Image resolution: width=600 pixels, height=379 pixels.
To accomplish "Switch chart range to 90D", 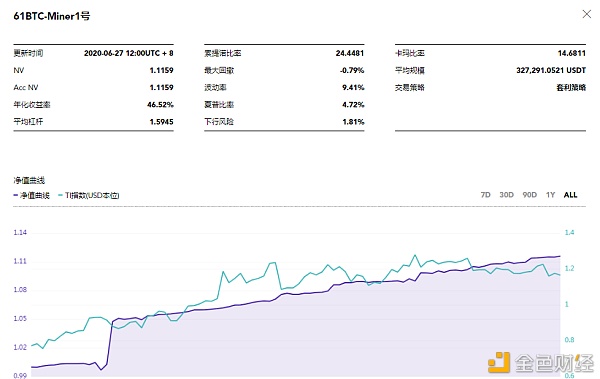I will coord(530,195).
